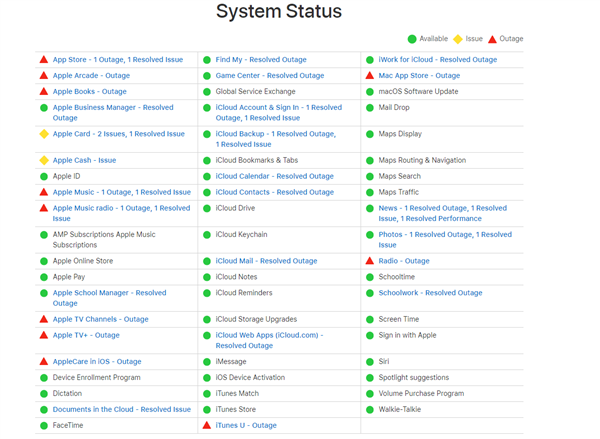Image resolution: width=600 pixels, height=439 pixels.
Task: Open the Apple Music outage link
Action: tap(122, 192)
